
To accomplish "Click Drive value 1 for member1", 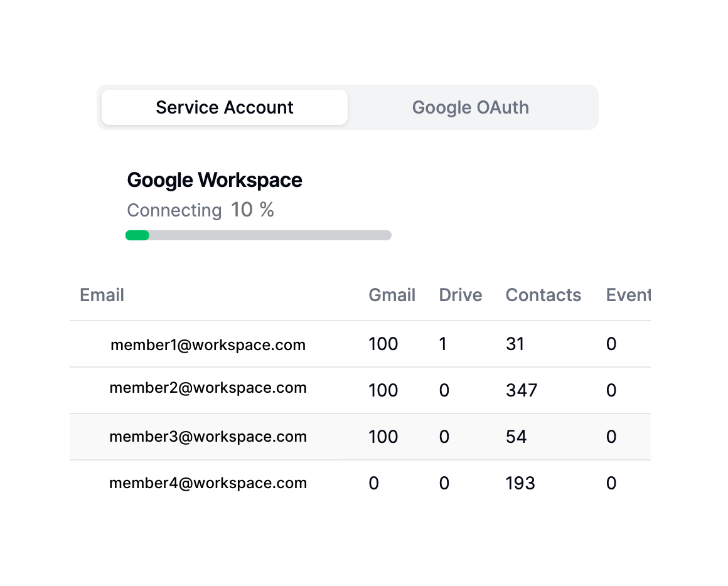I will 443,344.
